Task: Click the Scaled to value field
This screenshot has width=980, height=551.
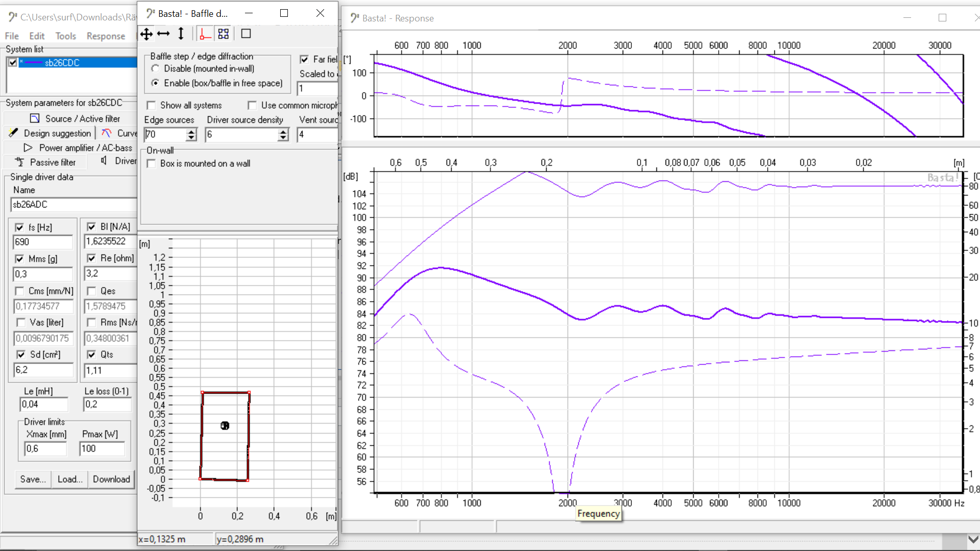Action: pos(317,88)
